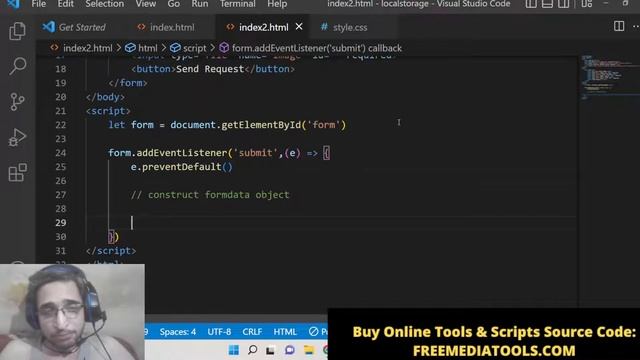Click the Prettier status bar item

[x=318, y=332]
